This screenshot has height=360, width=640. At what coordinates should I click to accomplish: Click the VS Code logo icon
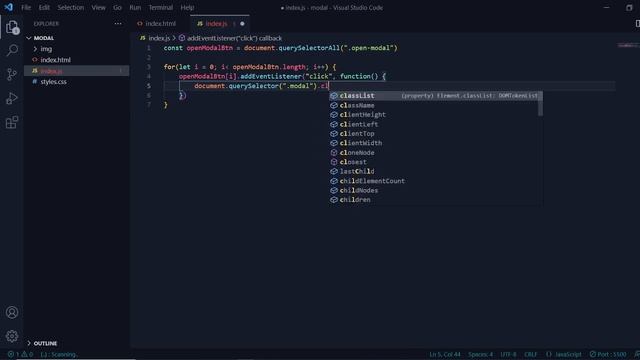[9, 7]
